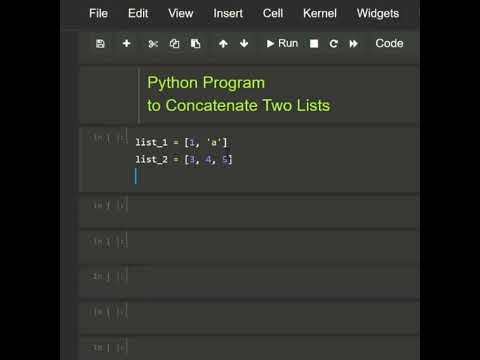The height and width of the screenshot is (360, 480).
Task: Open the Edit menu
Action: [138, 13]
